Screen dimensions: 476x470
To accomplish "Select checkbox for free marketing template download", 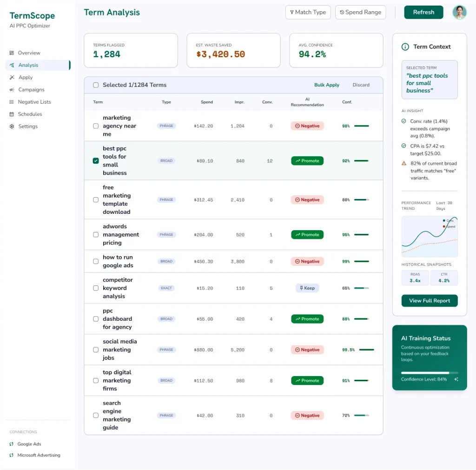I will click(x=96, y=200).
